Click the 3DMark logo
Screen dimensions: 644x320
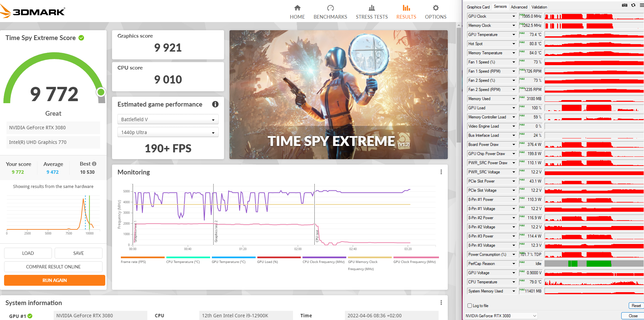pyautogui.click(x=33, y=12)
